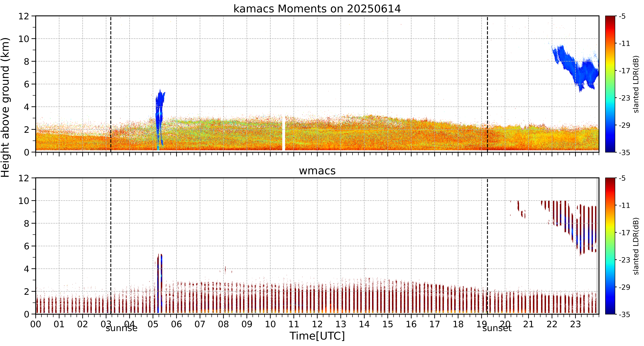Click x-axis tick label '21'
Viewport: 644px width, 346px height.
[529, 324]
